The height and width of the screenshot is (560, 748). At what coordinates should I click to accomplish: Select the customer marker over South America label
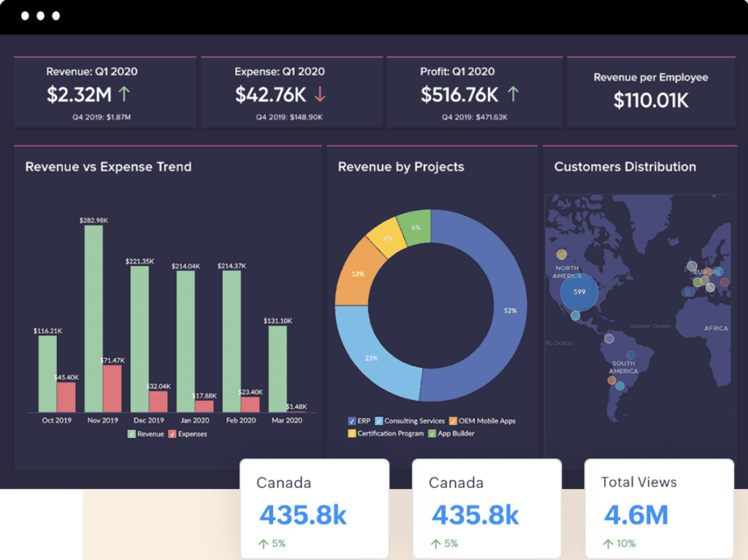point(630,356)
